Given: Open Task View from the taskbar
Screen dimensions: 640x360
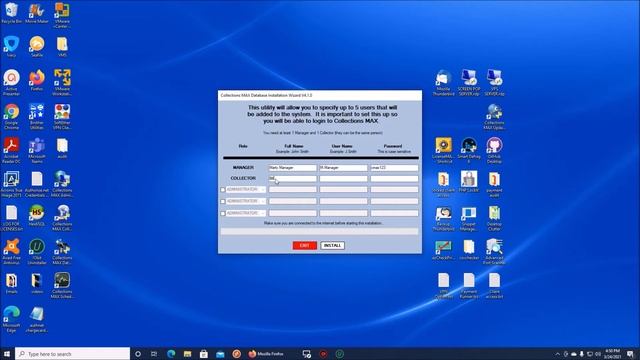Looking at the screenshot, I should point(154,354).
